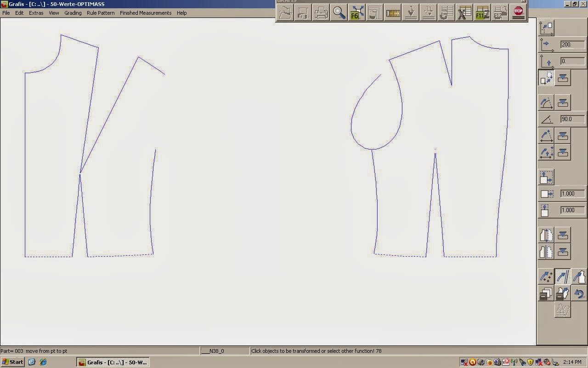Click the Windows Start button
The width and height of the screenshot is (588, 368).
click(x=13, y=362)
